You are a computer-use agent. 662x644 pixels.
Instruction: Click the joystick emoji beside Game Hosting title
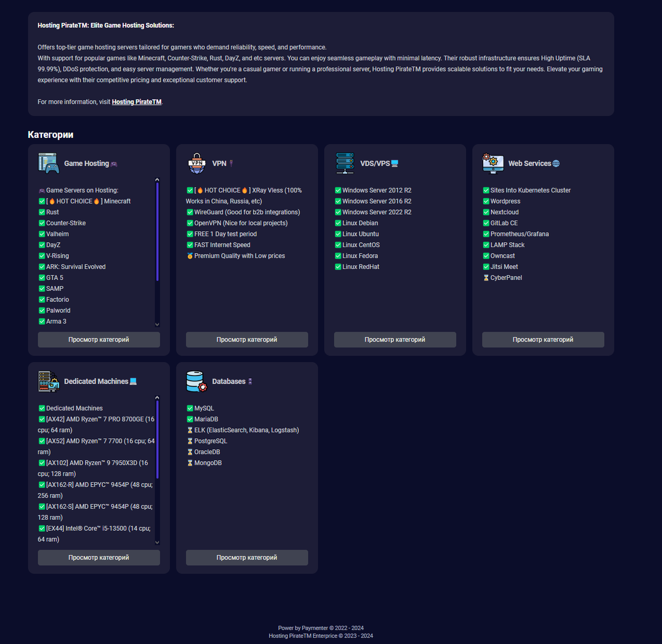point(114,164)
